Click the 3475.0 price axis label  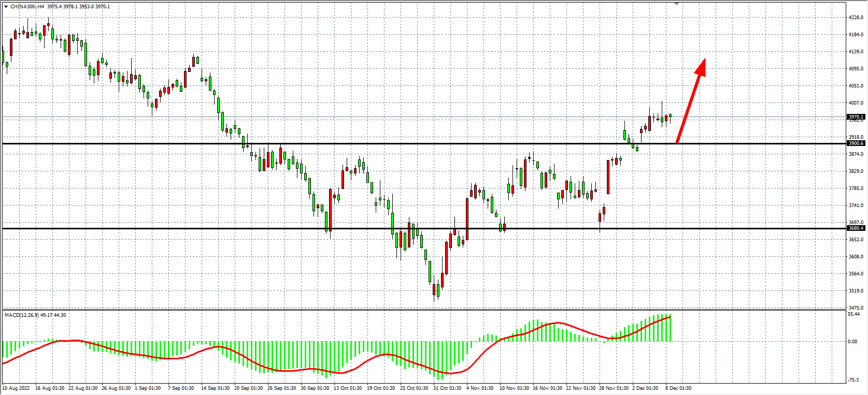click(x=856, y=308)
